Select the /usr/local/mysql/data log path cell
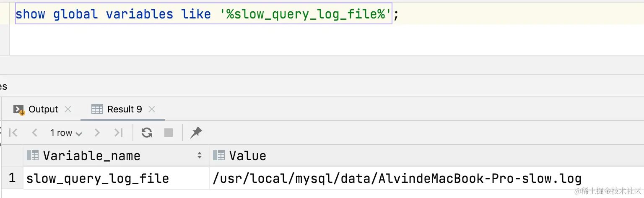644x198 pixels. coord(426,179)
